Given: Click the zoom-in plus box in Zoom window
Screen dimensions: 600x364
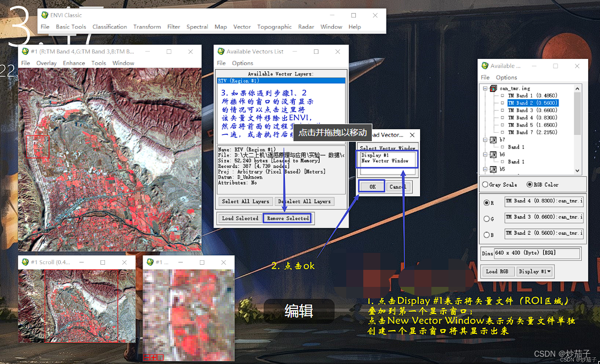Looking at the screenshot, I should (153, 358).
